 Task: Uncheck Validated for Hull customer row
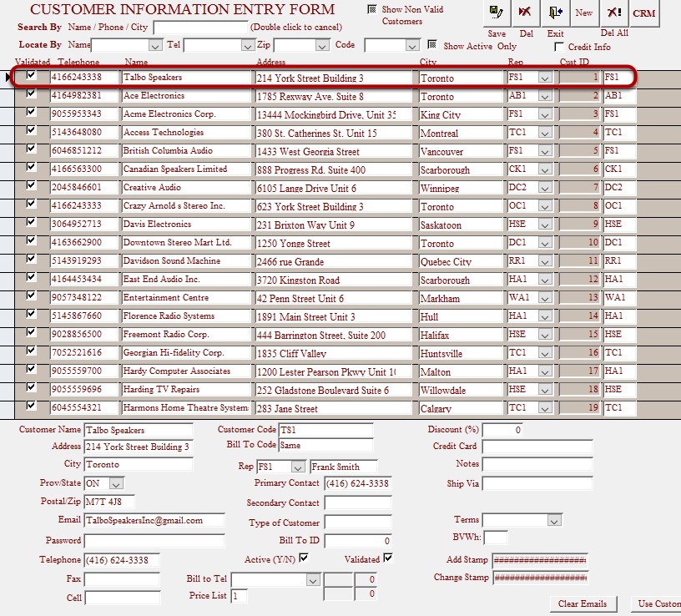[x=31, y=314]
